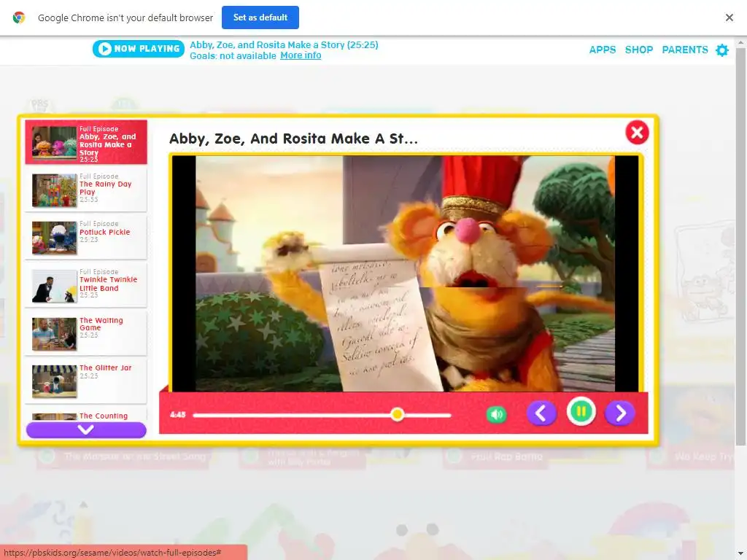The image size is (747, 560).
Task: Click the Twinkle Twinkle Little Band thumbnail
Action: point(54,286)
